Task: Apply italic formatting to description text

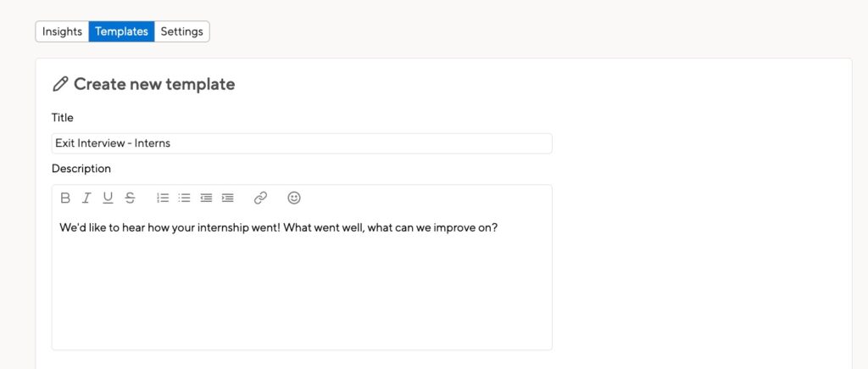Action: [x=86, y=198]
